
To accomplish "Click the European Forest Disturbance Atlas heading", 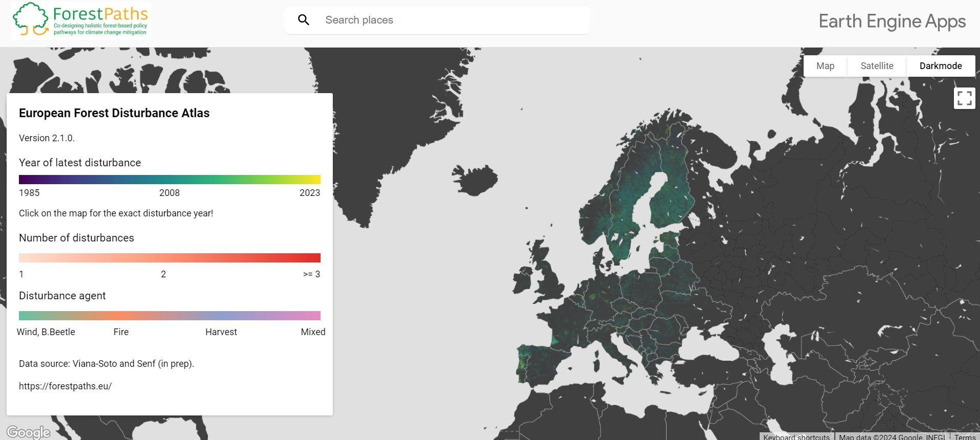I will [x=114, y=113].
